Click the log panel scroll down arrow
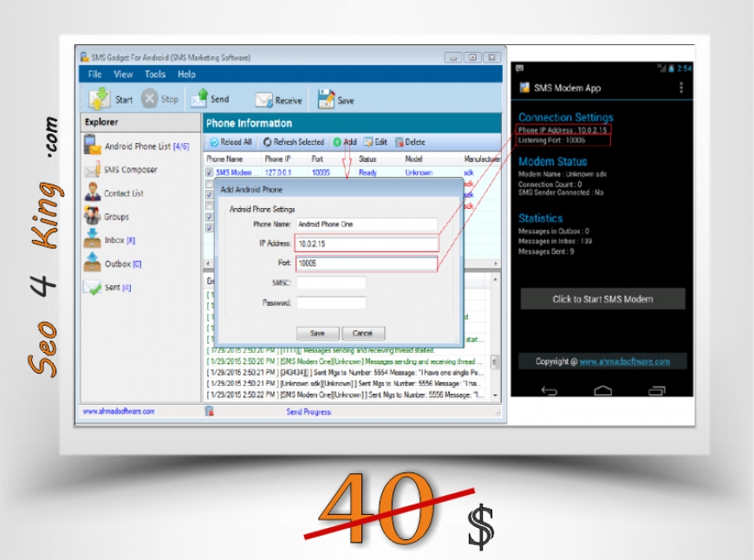The image size is (754, 560). click(495, 395)
